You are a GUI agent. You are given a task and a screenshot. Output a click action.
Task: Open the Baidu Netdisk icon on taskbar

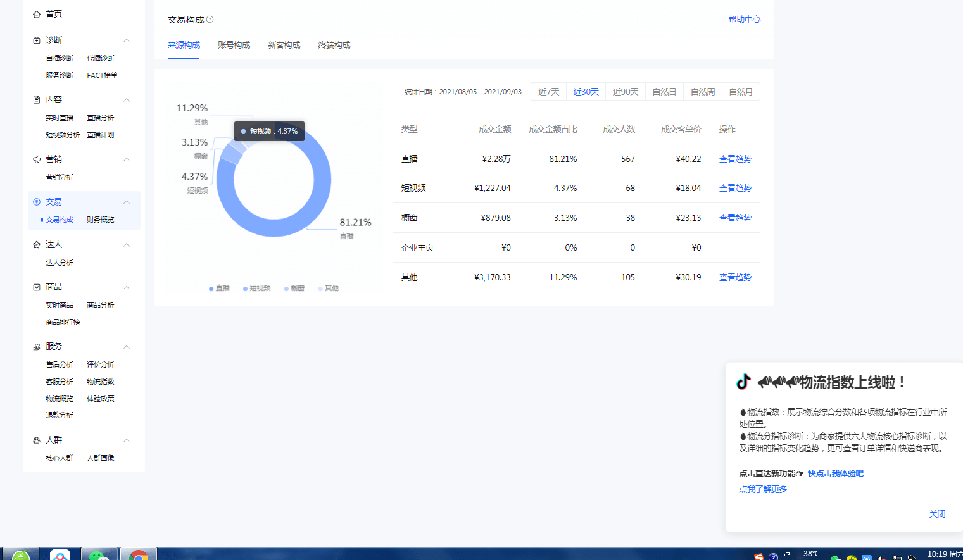point(60,555)
